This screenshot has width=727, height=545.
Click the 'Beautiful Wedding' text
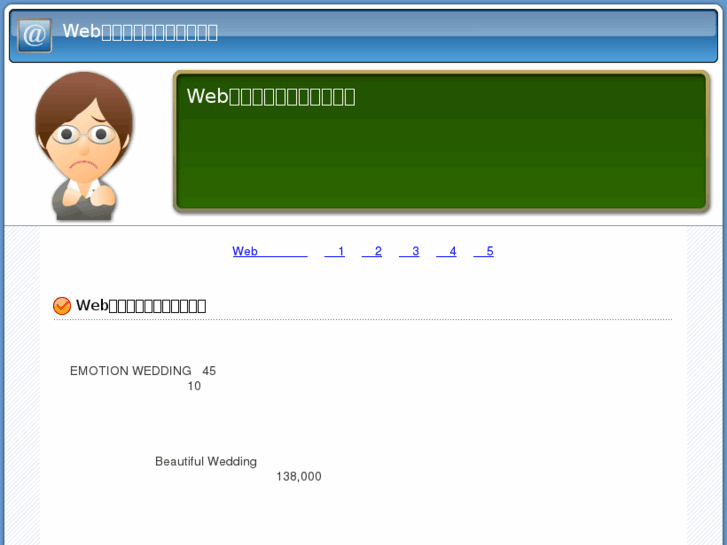[206, 462]
